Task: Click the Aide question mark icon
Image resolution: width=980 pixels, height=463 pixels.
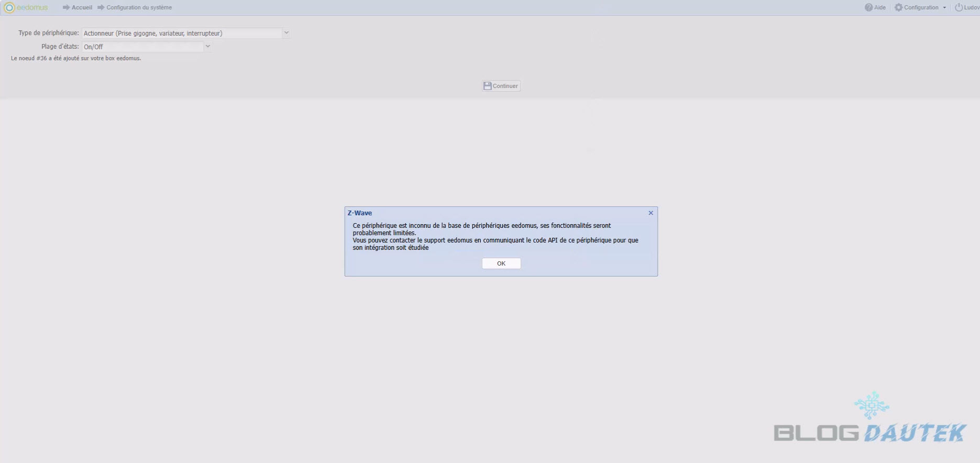Action: click(x=868, y=7)
